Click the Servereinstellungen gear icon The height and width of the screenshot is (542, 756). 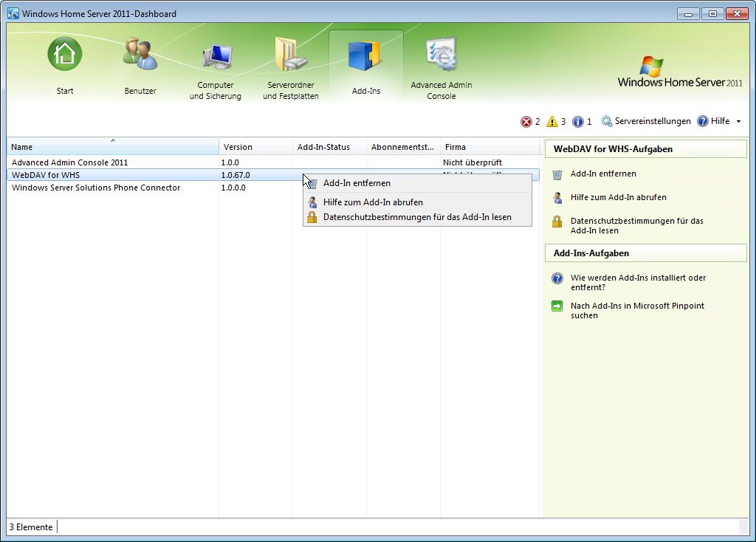607,121
